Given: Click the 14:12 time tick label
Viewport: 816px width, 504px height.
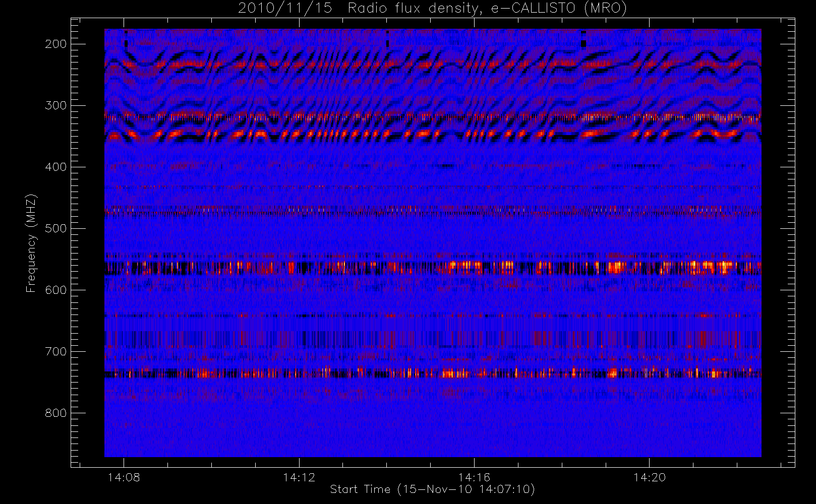Looking at the screenshot, I should pos(299,477).
